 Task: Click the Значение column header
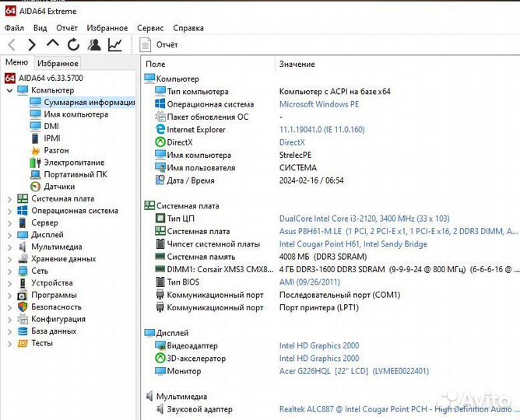point(297,64)
